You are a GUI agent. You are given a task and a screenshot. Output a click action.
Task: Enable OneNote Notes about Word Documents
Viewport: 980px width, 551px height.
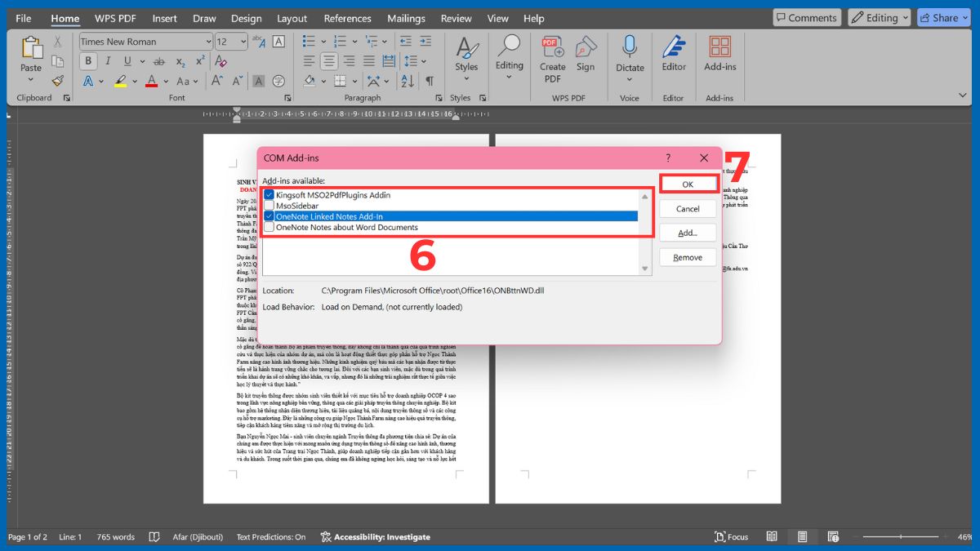(x=269, y=228)
